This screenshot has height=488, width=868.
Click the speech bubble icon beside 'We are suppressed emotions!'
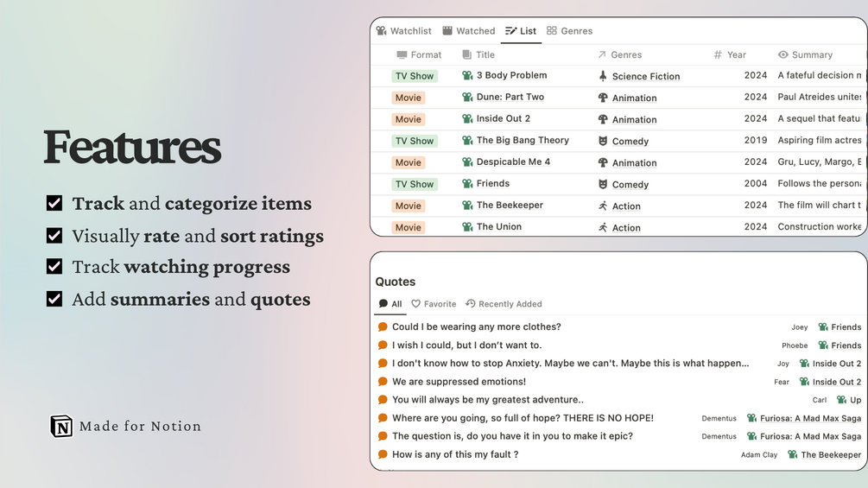point(383,382)
